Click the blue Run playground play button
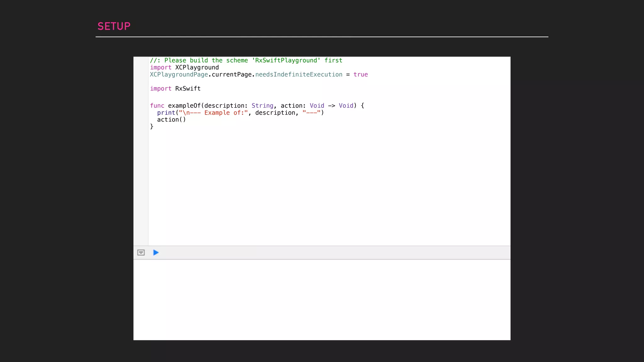Image resolution: width=644 pixels, height=362 pixels. (156, 253)
